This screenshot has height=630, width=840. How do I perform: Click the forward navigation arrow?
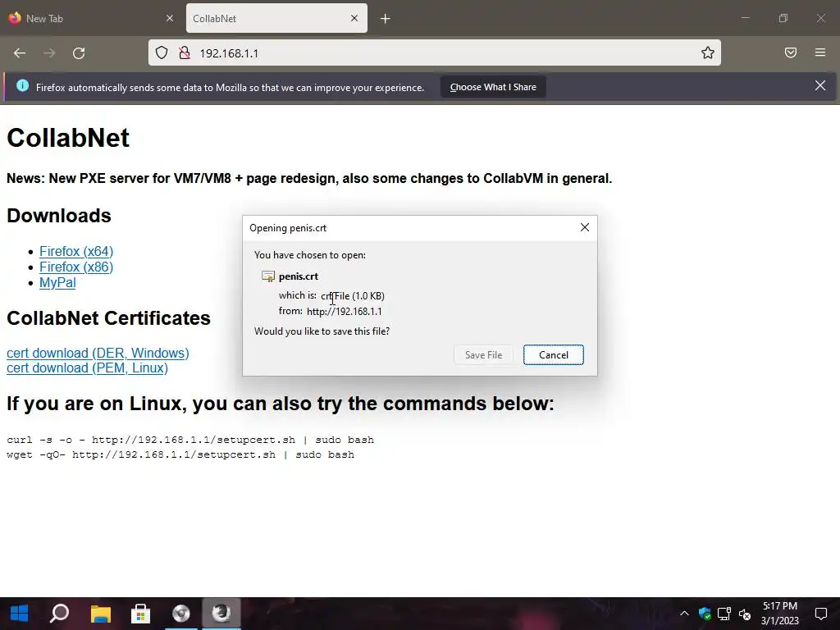tap(49, 53)
